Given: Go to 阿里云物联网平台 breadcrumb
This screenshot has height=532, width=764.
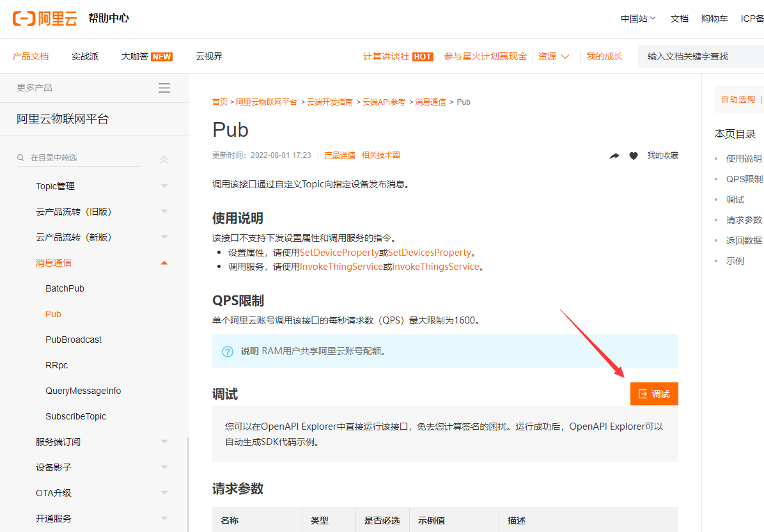Looking at the screenshot, I should coord(267,102).
